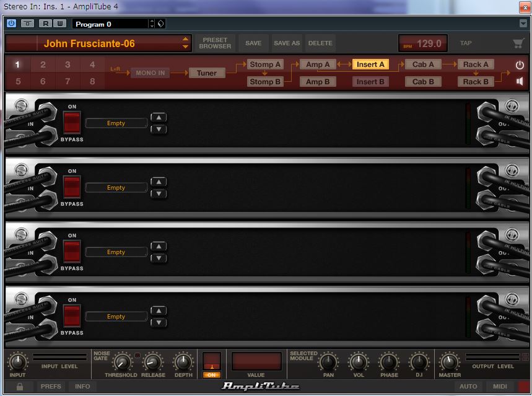Viewport: 532px width, 396px height.
Task: Click the speaker output icon
Action: point(519,81)
